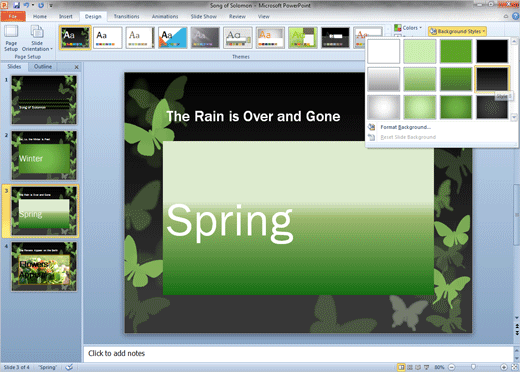Screen dimensions: 520x372
Task: Select the solid green background style swatch
Action: pos(456,51)
